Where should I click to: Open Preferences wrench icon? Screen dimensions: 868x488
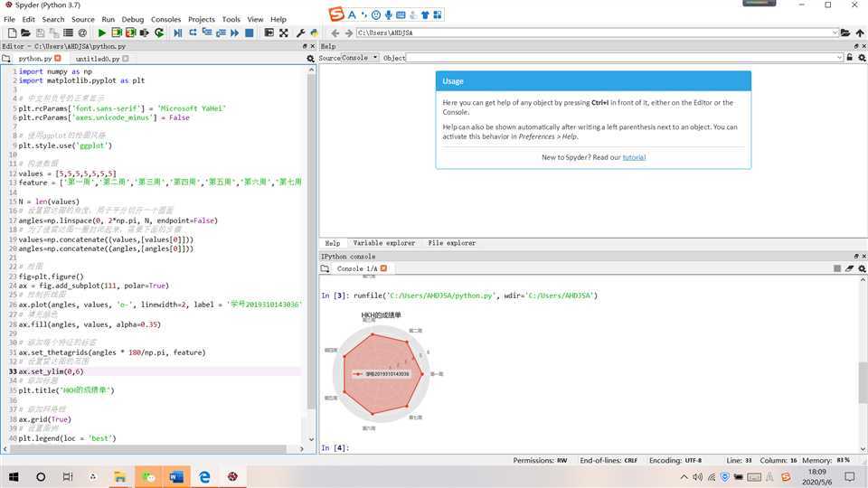tap(300, 33)
